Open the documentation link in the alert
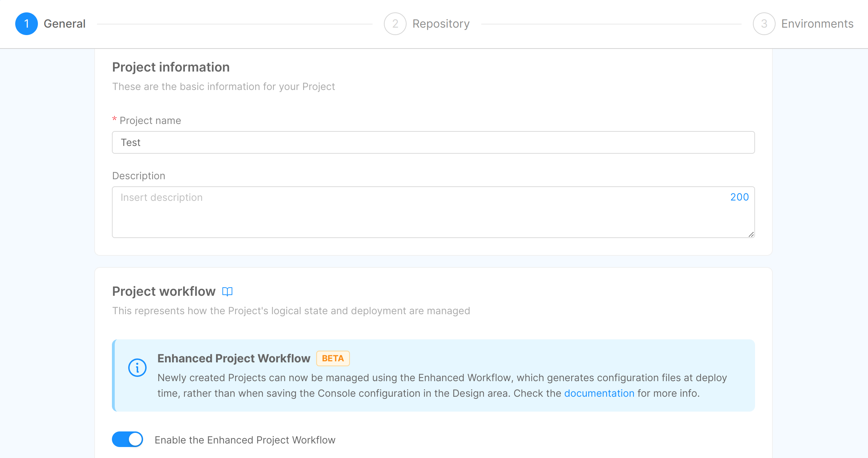Image resolution: width=868 pixels, height=458 pixels. (x=599, y=393)
